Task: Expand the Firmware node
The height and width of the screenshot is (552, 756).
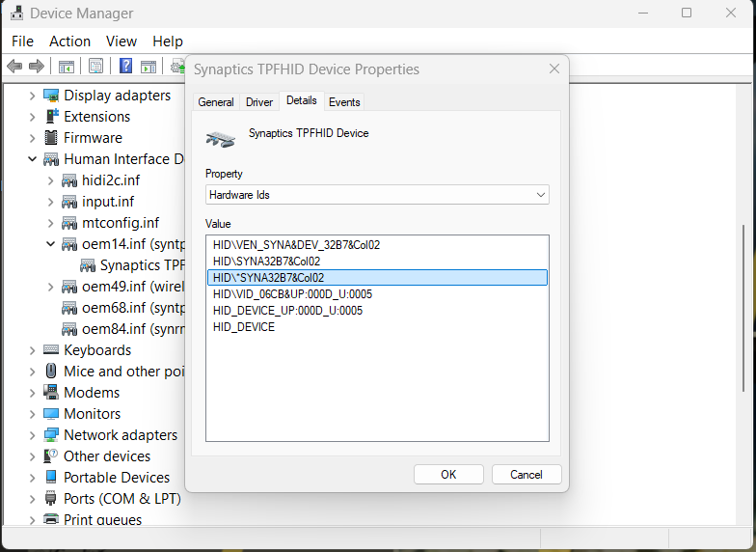Action: tap(32, 138)
